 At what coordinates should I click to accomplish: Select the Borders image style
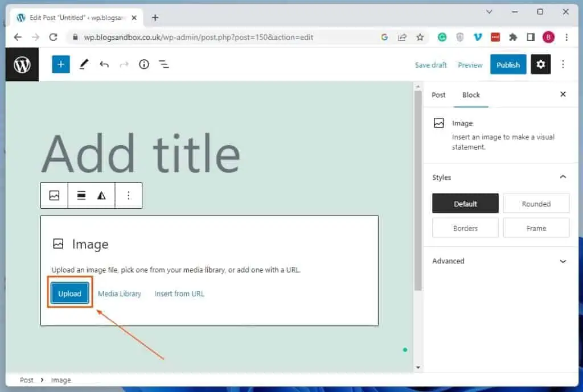coord(465,228)
